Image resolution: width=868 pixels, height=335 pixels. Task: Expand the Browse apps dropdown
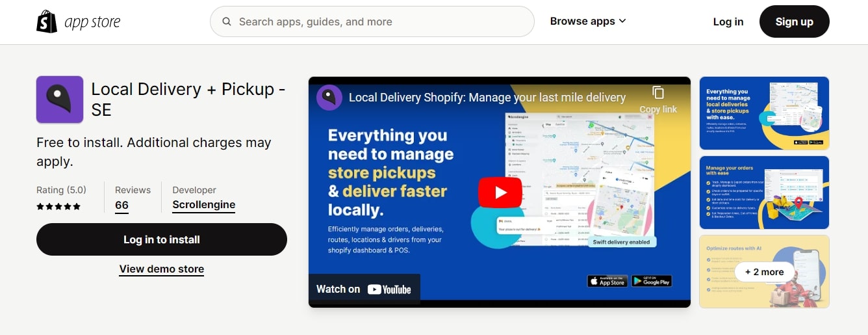tap(588, 21)
